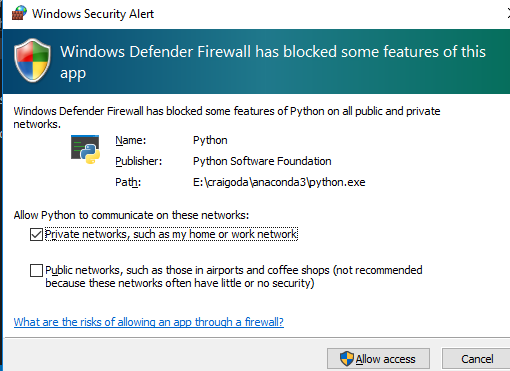Uncheck the Private networks checkbox
The height and width of the screenshot is (371, 510).
click(36, 234)
